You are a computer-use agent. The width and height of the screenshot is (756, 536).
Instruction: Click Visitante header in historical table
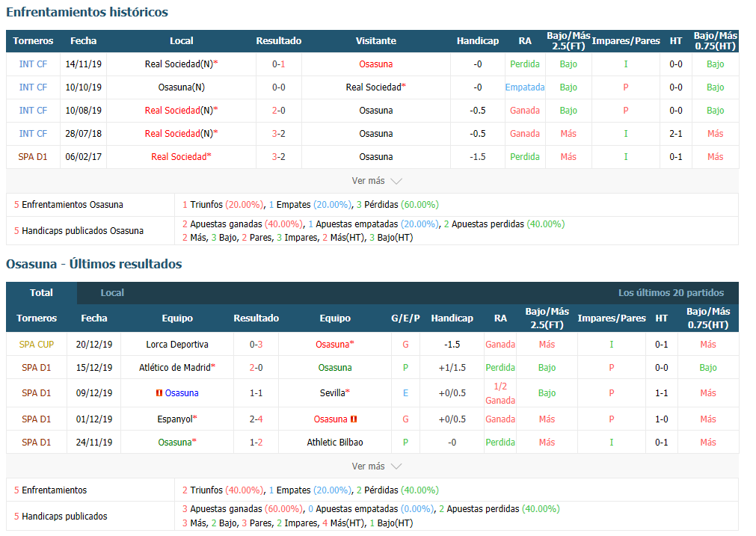pos(375,41)
